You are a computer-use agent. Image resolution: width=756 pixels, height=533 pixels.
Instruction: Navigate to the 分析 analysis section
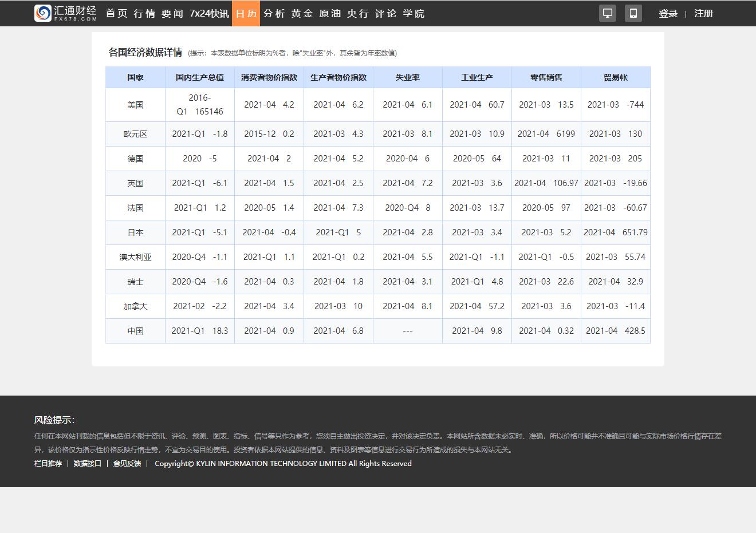click(274, 13)
